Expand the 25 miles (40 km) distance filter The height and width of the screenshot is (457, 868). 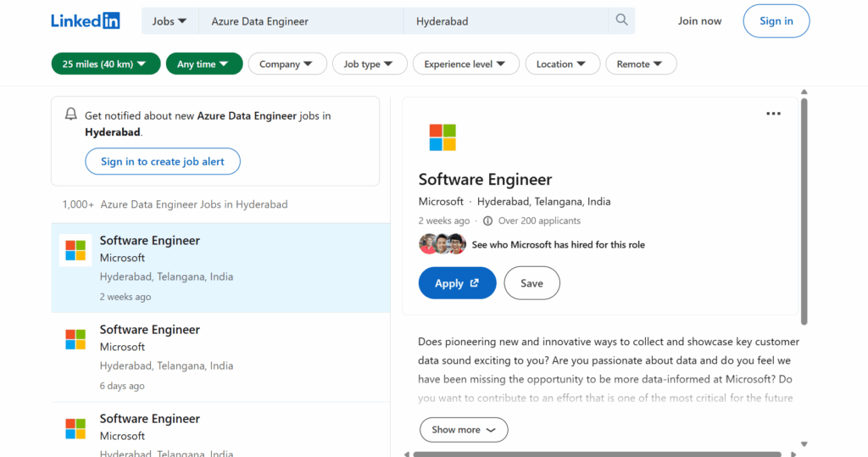pyautogui.click(x=105, y=64)
